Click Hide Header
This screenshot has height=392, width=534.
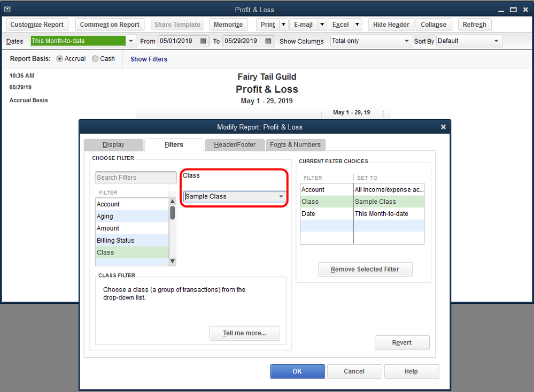tap(391, 25)
